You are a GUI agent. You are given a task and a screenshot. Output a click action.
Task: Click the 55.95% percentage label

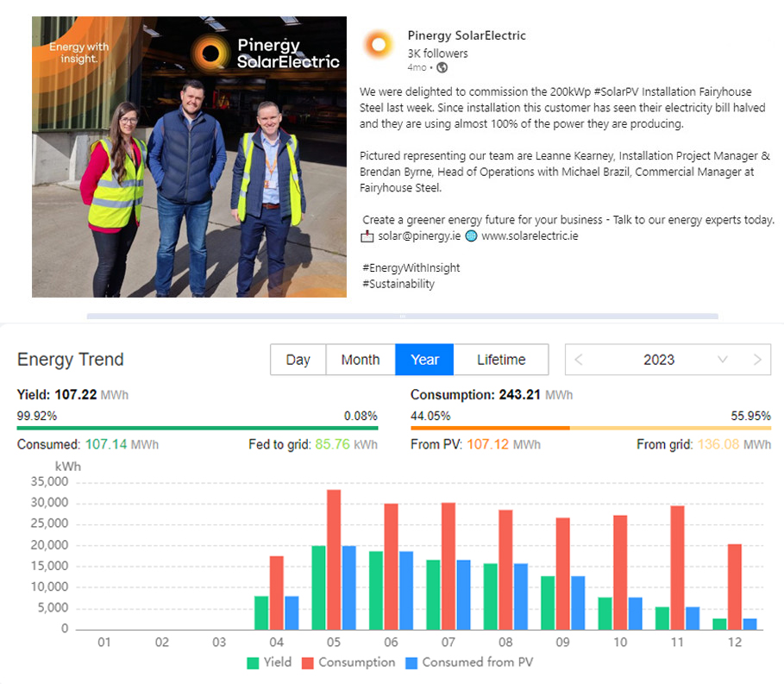pos(750,416)
